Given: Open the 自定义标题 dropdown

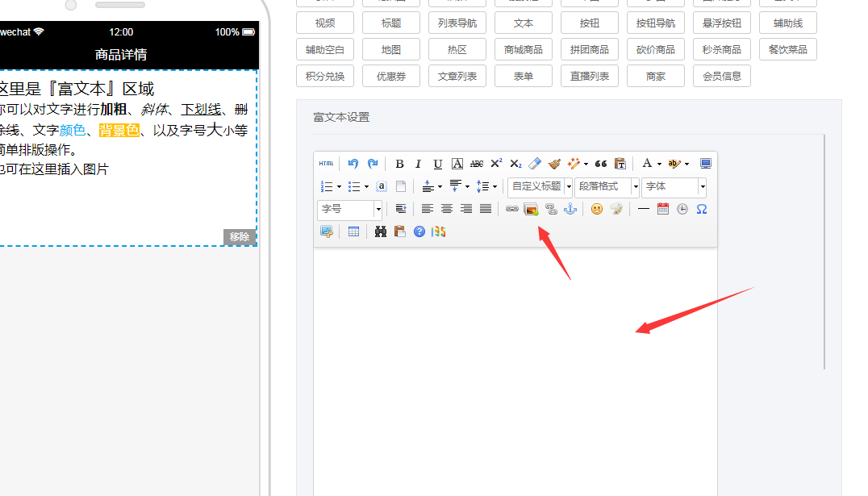Looking at the screenshot, I should tap(540, 186).
